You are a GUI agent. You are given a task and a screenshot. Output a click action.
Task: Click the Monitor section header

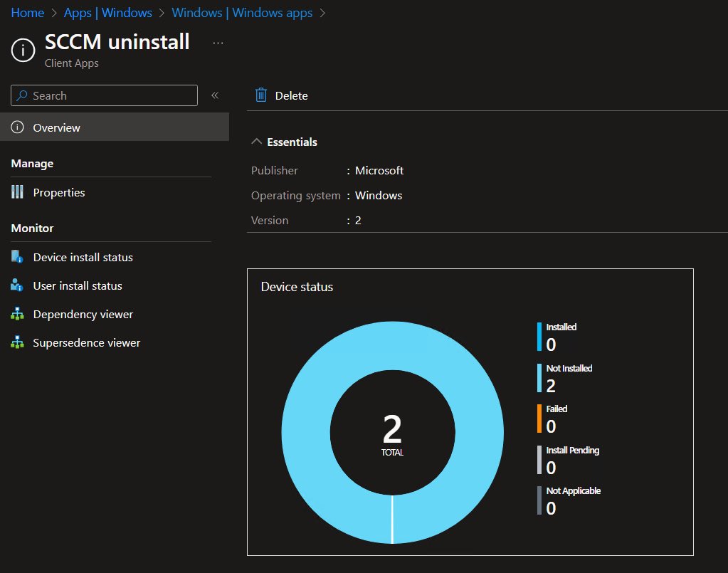[x=32, y=228]
